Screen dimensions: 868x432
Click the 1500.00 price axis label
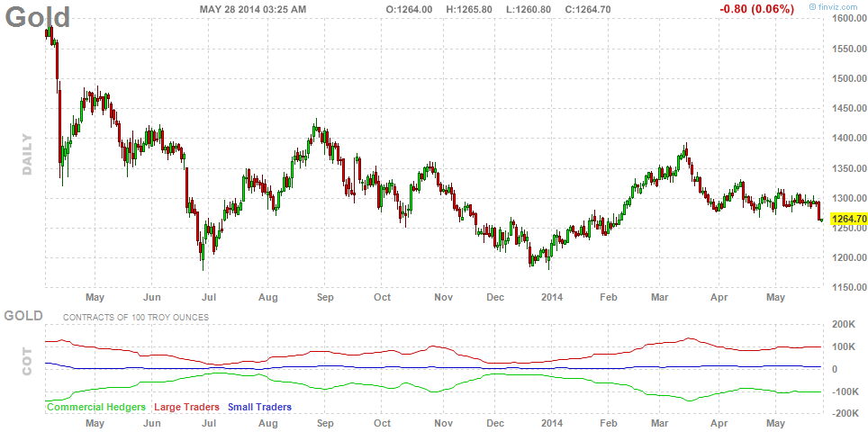pyautogui.click(x=848, y=78)
